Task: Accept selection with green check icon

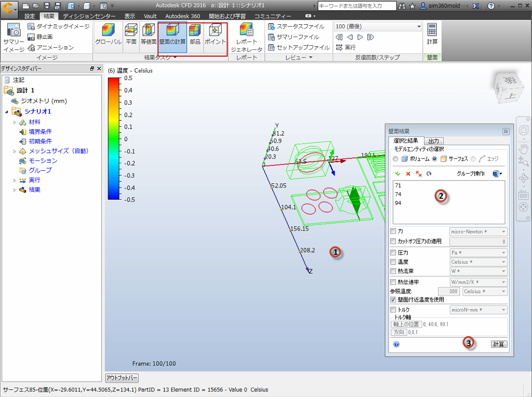Action: click(x=398, y=174)
